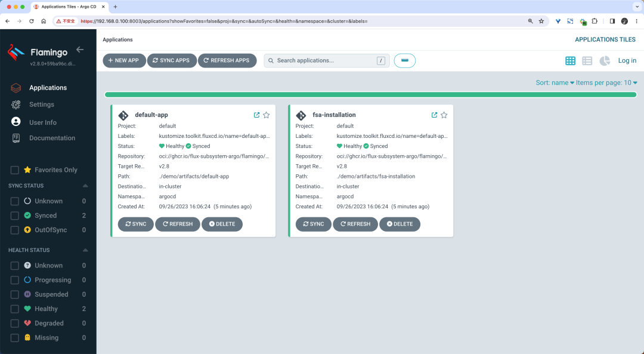644x354 pixels.
Task: Refresh the default-app application
Action: click(178, 224)
